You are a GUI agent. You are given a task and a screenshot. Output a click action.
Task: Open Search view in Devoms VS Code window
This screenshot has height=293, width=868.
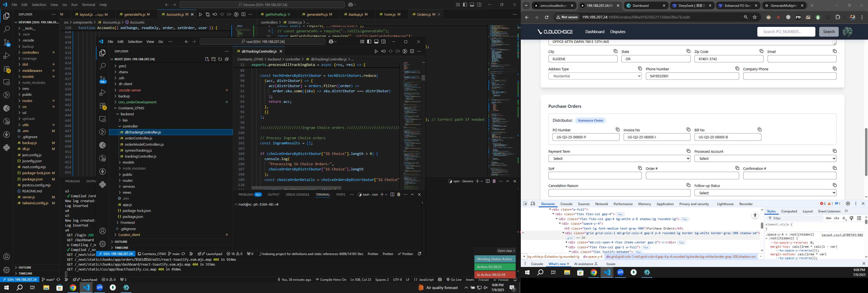tap(7, 29)
